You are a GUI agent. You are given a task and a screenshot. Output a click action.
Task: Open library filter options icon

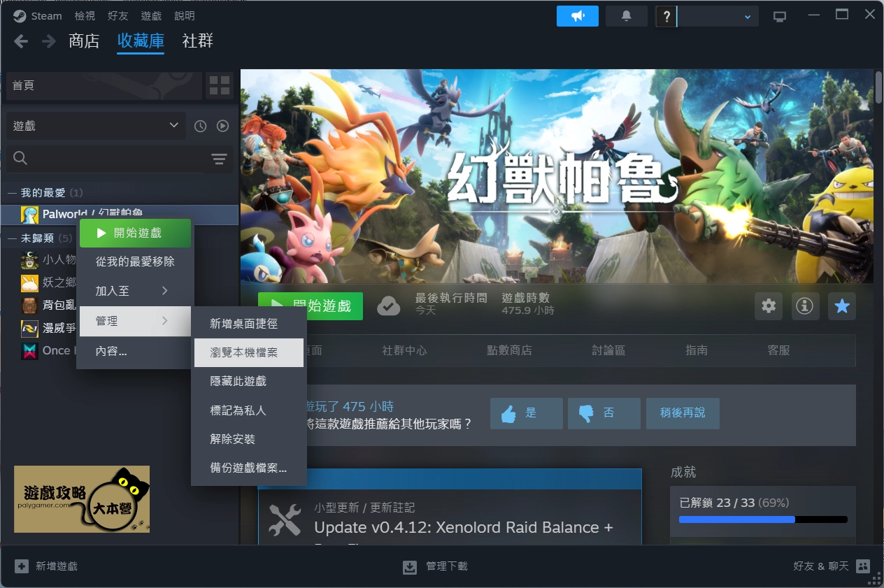(x=220, y=159)
